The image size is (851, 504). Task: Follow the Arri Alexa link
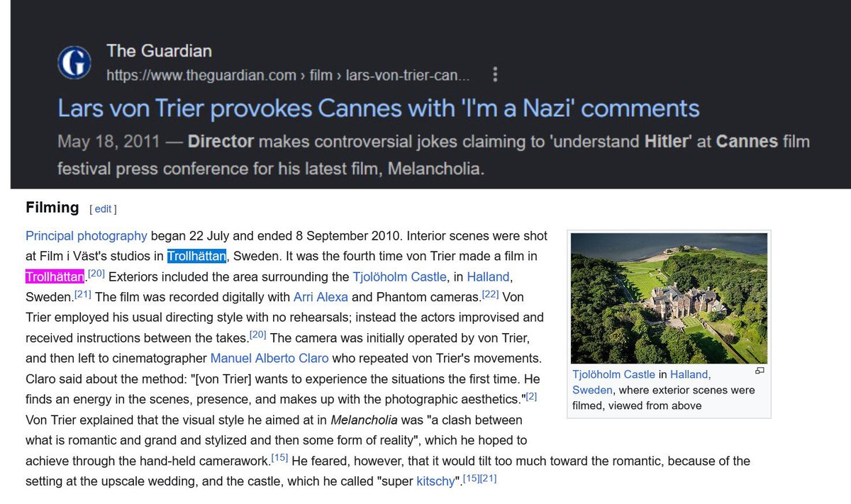320,296
